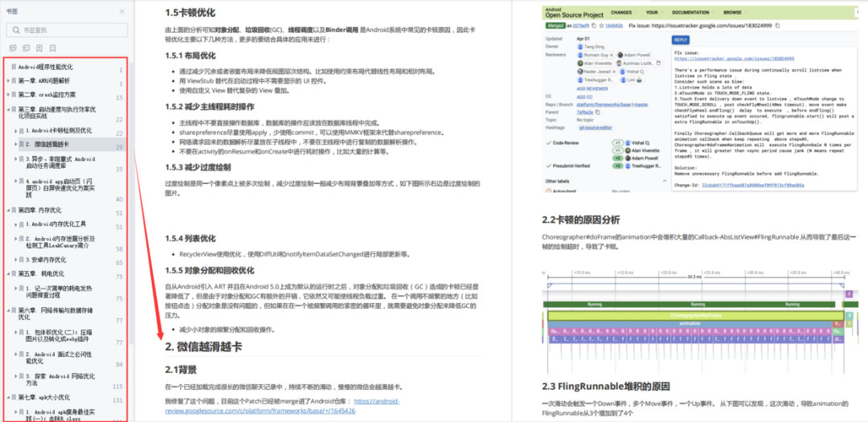Collapse the 第六章. 网络传输与数据存储优化 bookmark
The image size is (868, 422).
(x=8, y=310)
